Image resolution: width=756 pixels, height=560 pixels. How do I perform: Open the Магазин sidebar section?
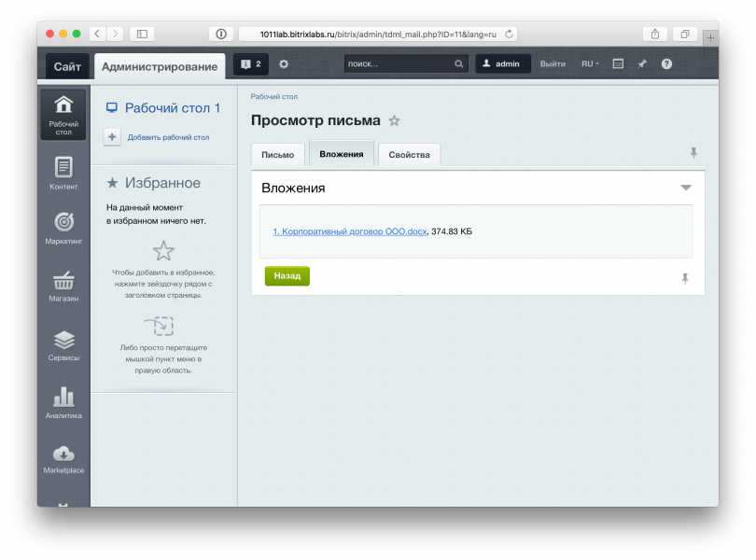tap(63, 286)
